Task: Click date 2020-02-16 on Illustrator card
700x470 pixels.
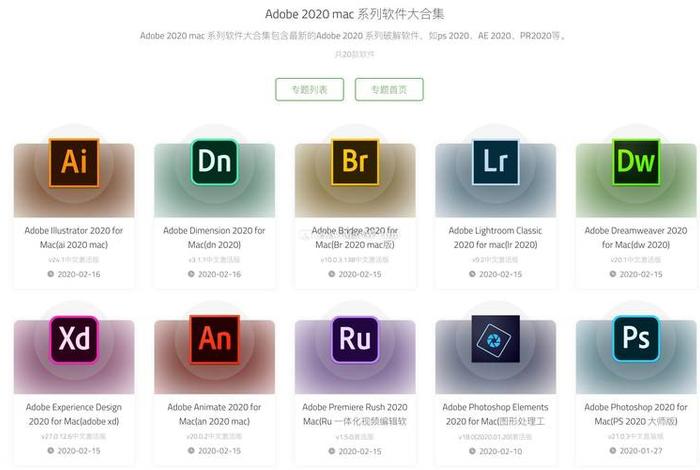Action: (x=79, y=274)
